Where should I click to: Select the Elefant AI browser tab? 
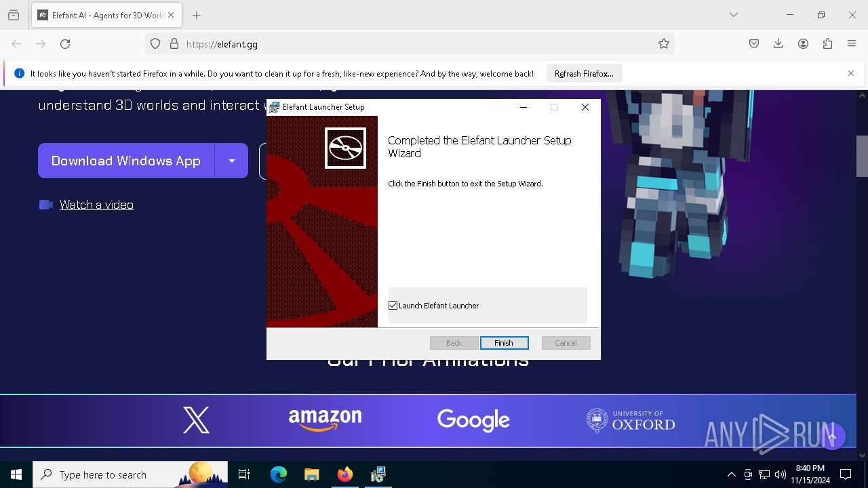(x=106, y=15)
